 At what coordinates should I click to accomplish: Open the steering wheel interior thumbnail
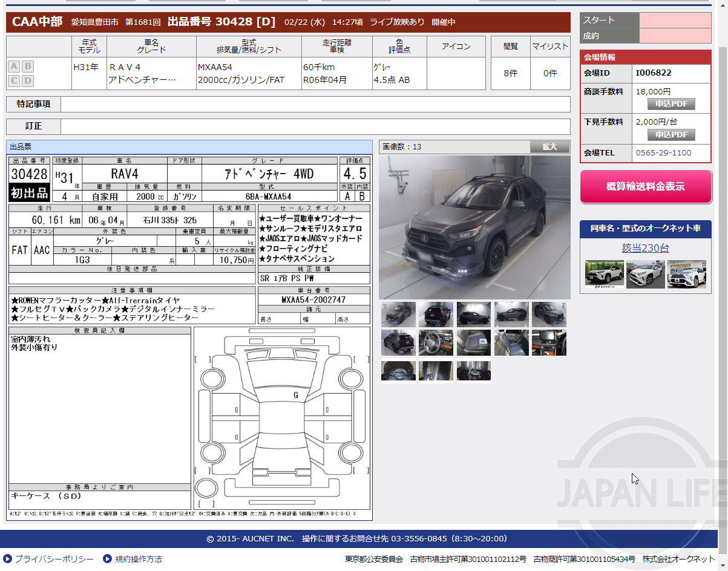[x=436, y=342]
